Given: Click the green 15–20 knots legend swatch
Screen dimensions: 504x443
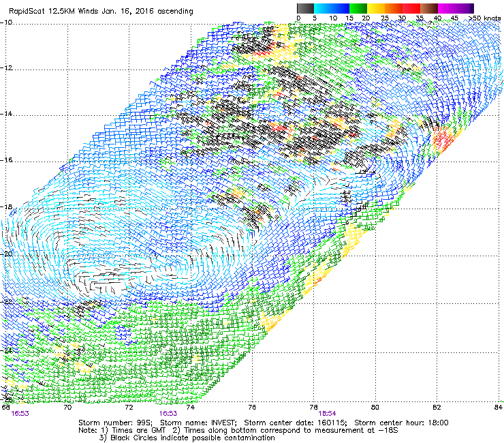Looking at the screenshot, I should pyautogui.click(x=358, y=8).
